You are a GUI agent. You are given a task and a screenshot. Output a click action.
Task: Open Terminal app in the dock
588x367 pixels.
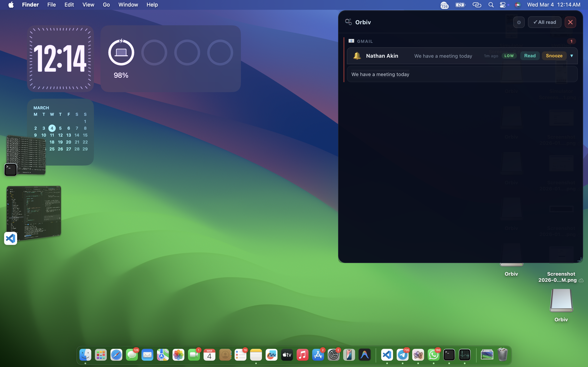(449, 355)
